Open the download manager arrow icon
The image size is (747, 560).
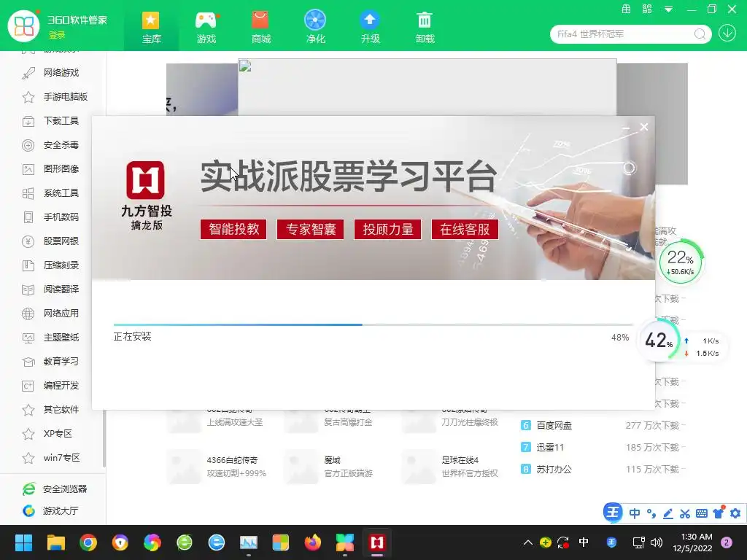[x=727, y=34]
